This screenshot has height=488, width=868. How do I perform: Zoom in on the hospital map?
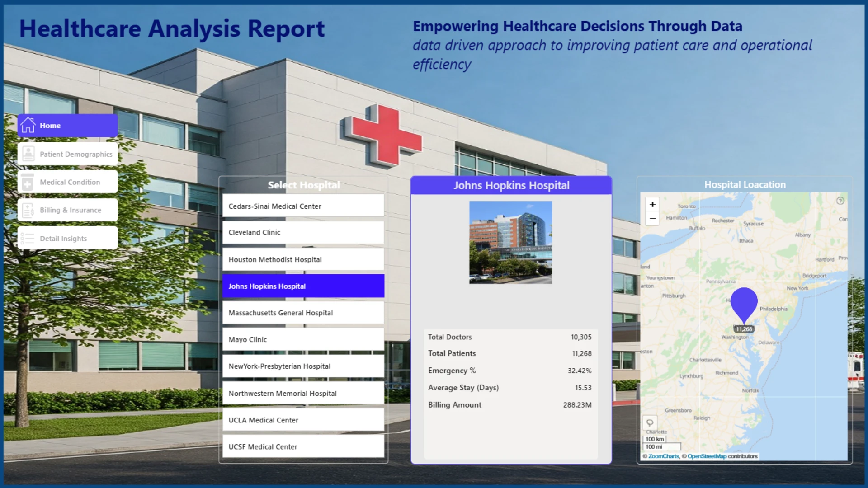click(x=652, y=204)
